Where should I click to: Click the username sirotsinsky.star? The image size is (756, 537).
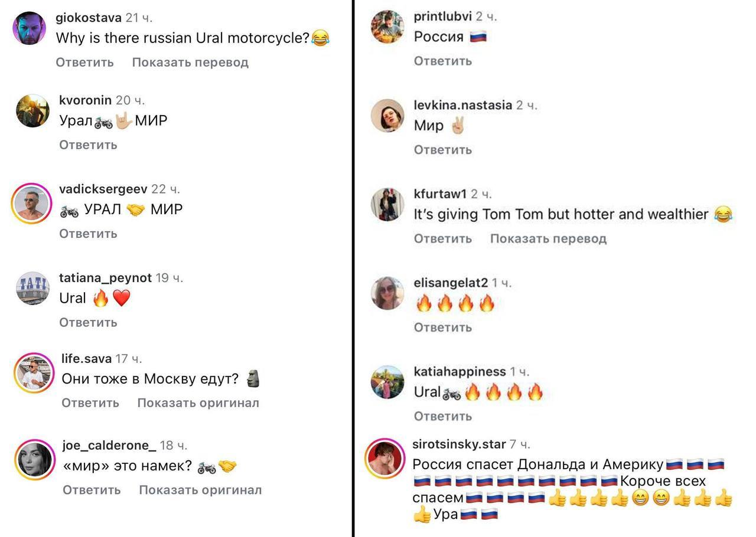[x=459, y=444]
